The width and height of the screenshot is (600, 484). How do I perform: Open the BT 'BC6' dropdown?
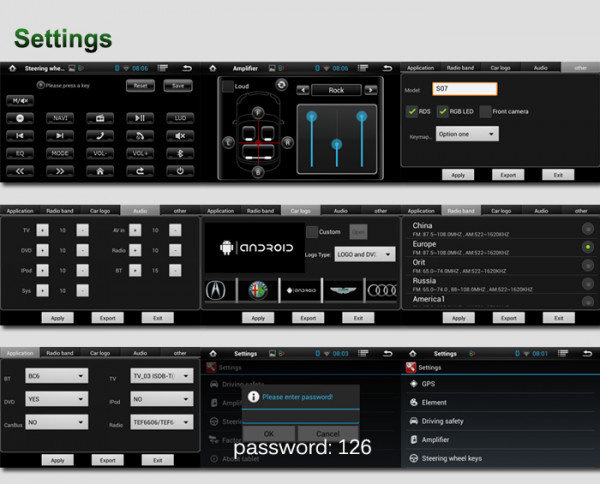tap(56, 376)
